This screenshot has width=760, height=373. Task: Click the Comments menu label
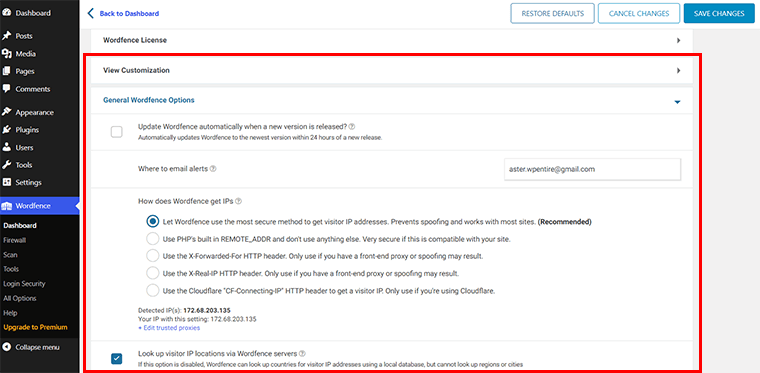tap(32, 89)
